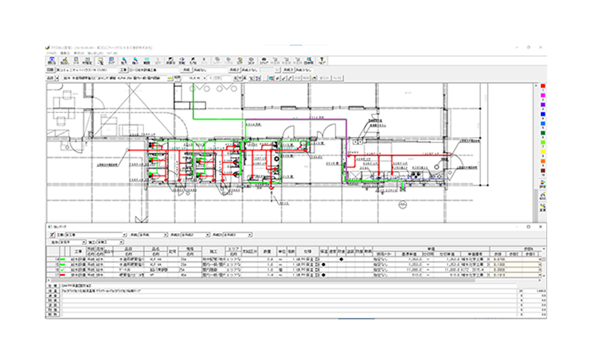
Task: Expand the 系統2 dropdown in data panel
Action: pyautogui.click(x=207, y=235)
